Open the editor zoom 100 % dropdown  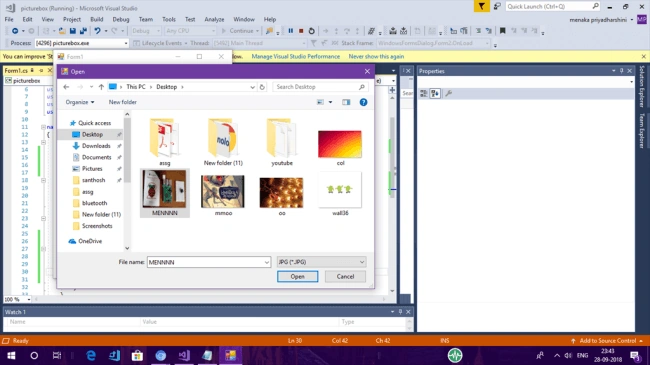[29, 299]
